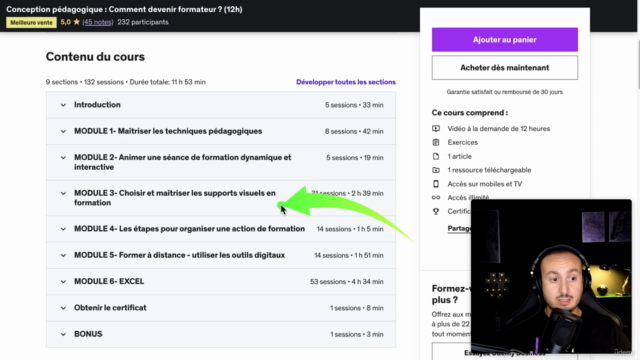Click '5 sessions • 19 min' text
Screen dimensions: 640x360
click(355, 158)
